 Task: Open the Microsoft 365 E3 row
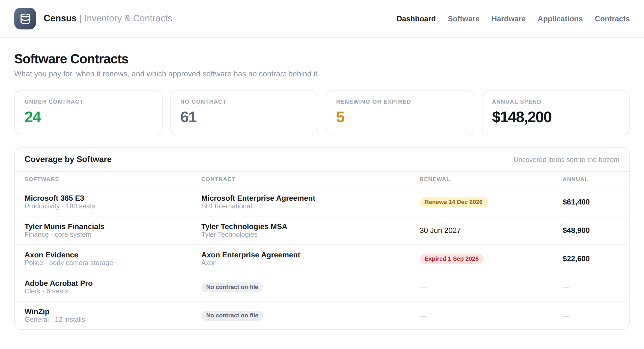point(322,202)
